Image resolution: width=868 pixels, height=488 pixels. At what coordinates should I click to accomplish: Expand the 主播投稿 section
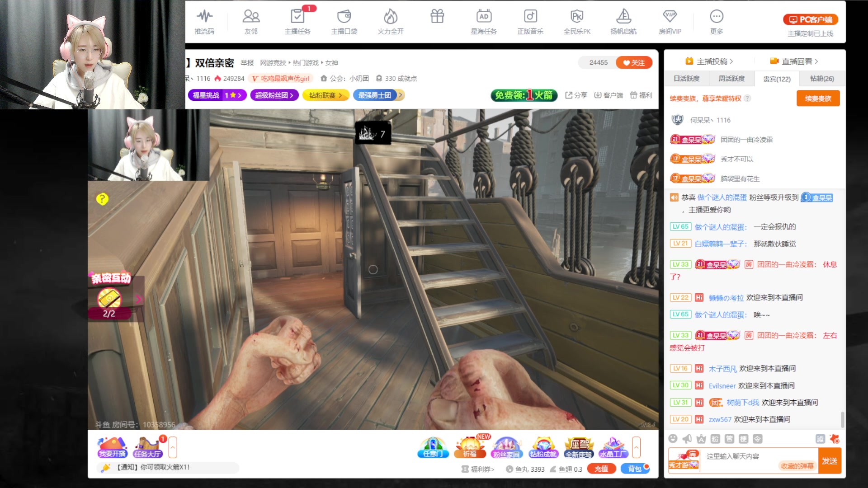point(709,61)
